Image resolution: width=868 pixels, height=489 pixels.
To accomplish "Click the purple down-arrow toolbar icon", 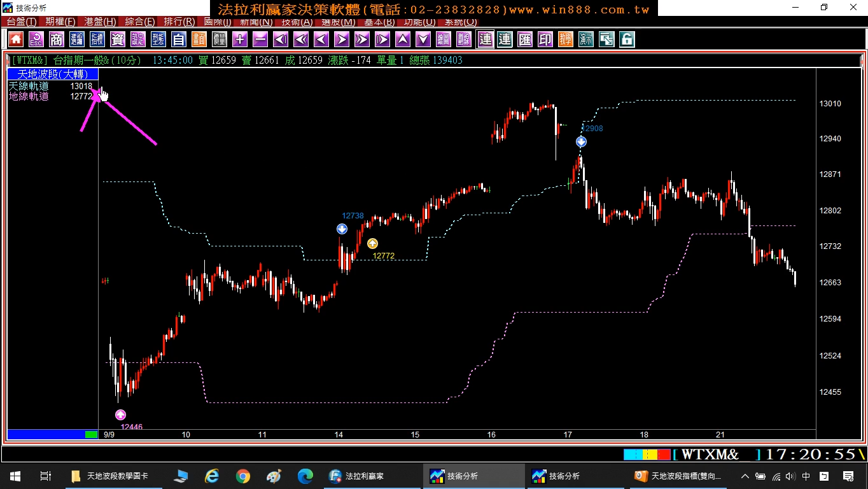I will pyautogui.click(x=423, y=39).
